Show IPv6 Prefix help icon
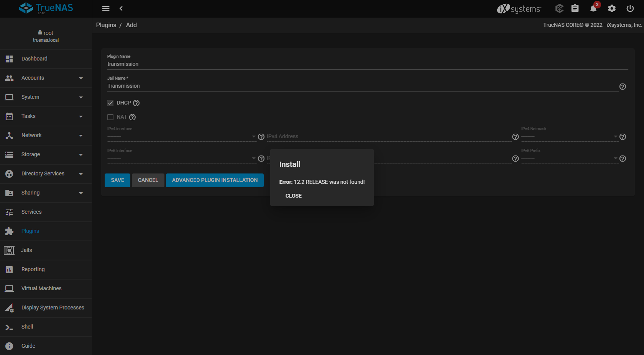 623,159
